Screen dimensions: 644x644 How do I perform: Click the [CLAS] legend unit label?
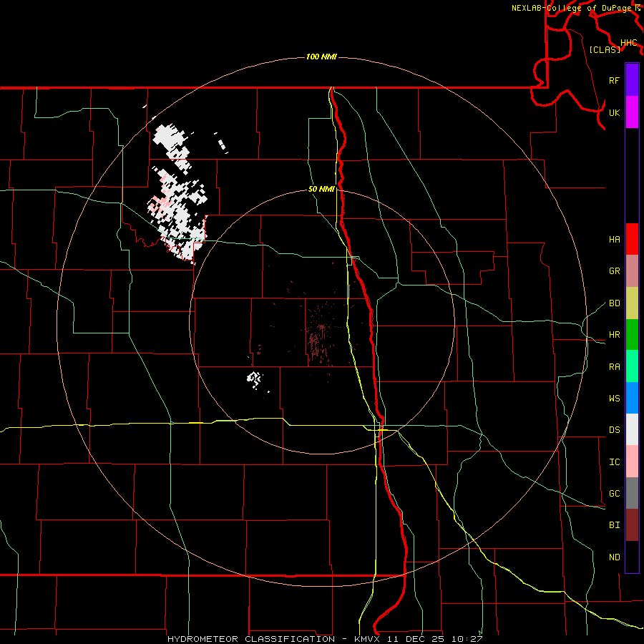point(605,49)
